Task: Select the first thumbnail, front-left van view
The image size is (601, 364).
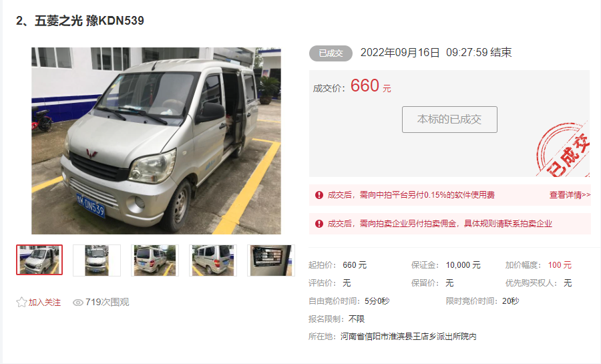Action: pos(39,260)
